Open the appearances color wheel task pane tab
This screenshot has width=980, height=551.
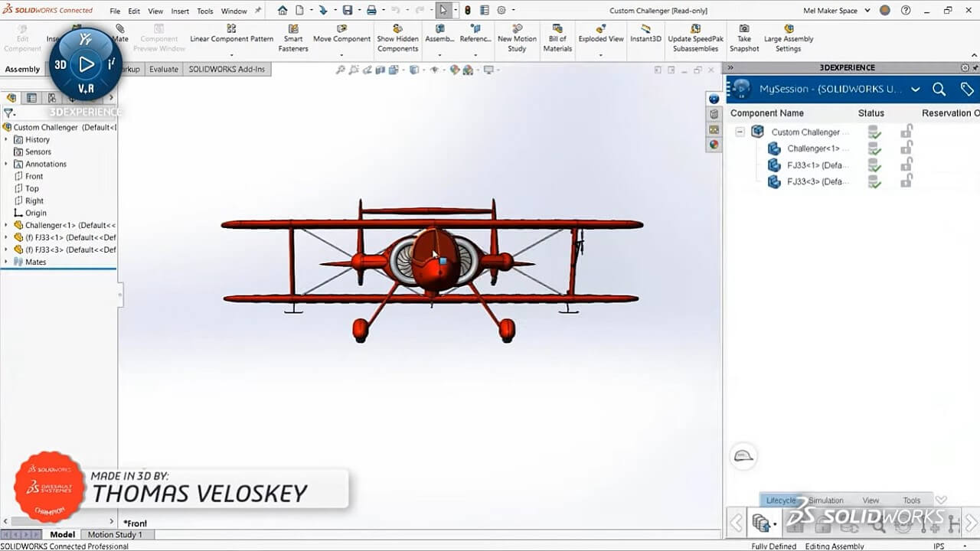click(714, 145)
